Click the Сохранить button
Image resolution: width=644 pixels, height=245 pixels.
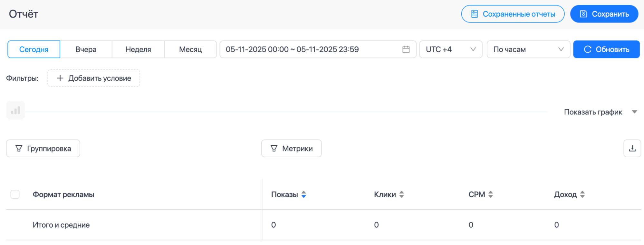coord(604,14)
